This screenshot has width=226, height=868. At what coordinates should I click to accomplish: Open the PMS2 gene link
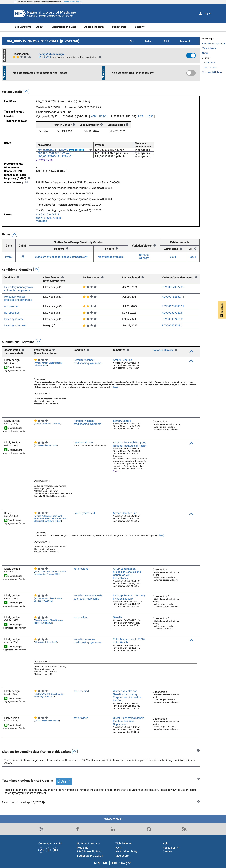tap(9, 257)
